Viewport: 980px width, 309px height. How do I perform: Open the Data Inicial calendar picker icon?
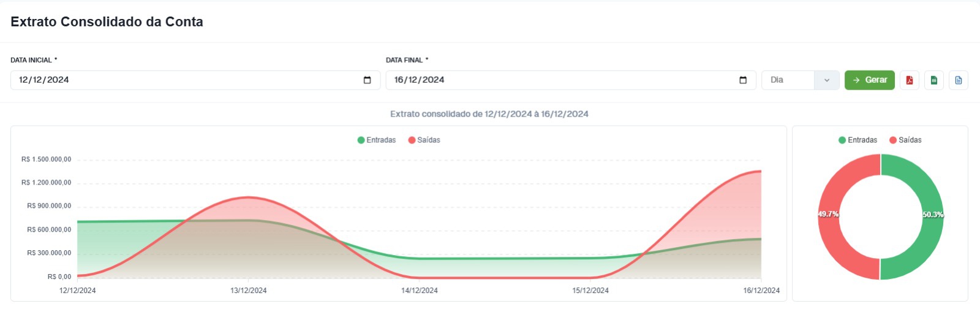367,80
